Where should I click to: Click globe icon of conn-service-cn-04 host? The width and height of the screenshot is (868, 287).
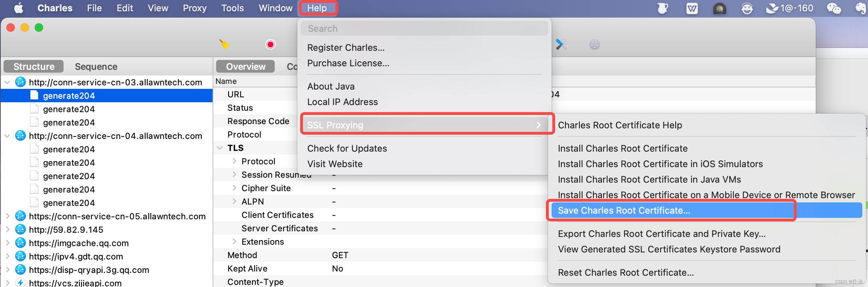pos(20,136)
